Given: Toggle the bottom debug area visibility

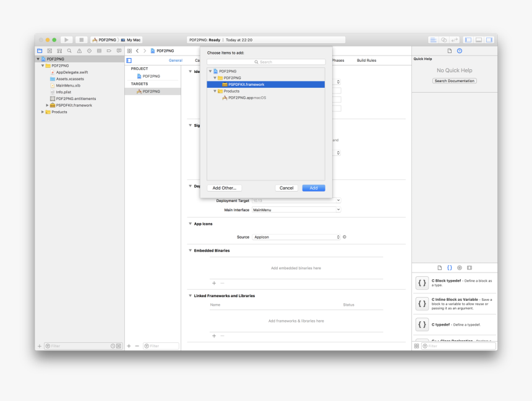Looking at the screenshot, I should [479, 40].
